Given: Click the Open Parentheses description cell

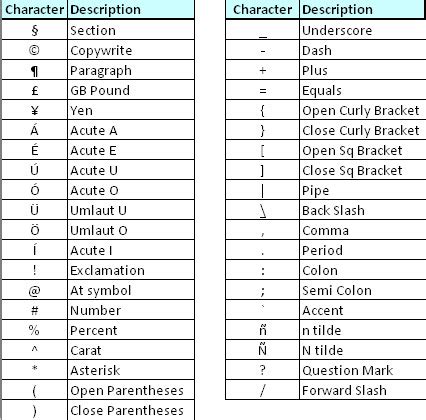Looking at the screenshot, I should (131, 390).
